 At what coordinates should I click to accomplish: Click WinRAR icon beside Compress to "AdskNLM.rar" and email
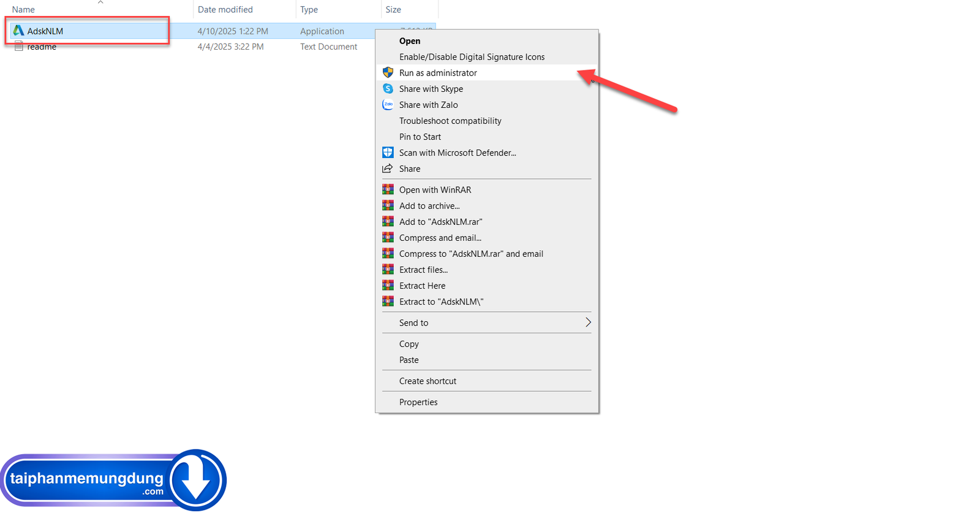[x=388, y=253]
